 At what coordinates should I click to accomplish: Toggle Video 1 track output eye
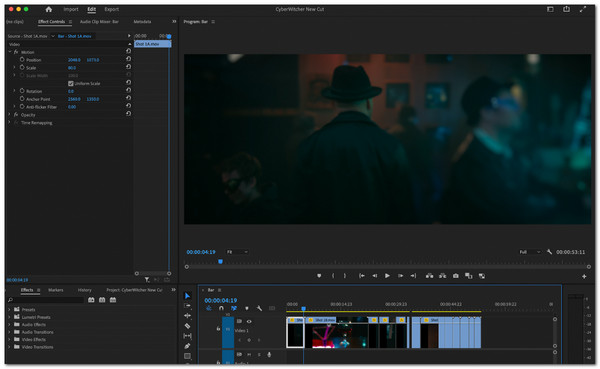point(249,322)
